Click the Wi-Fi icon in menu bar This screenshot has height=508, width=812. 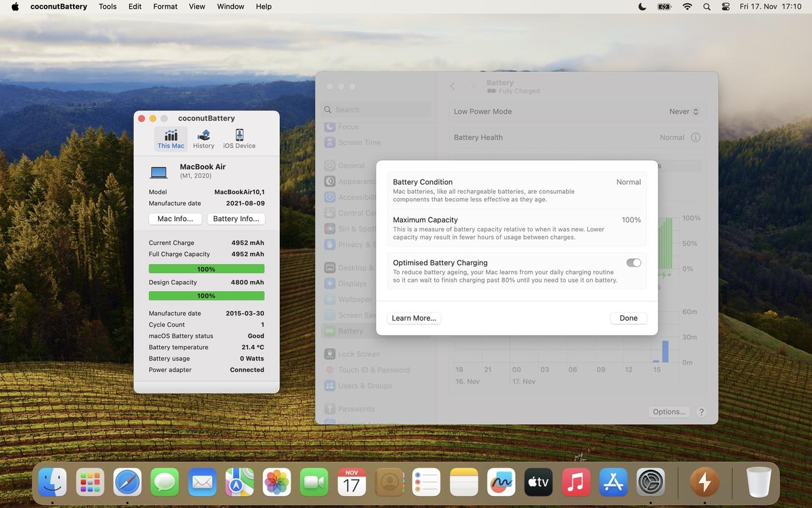tap(687, 6)
